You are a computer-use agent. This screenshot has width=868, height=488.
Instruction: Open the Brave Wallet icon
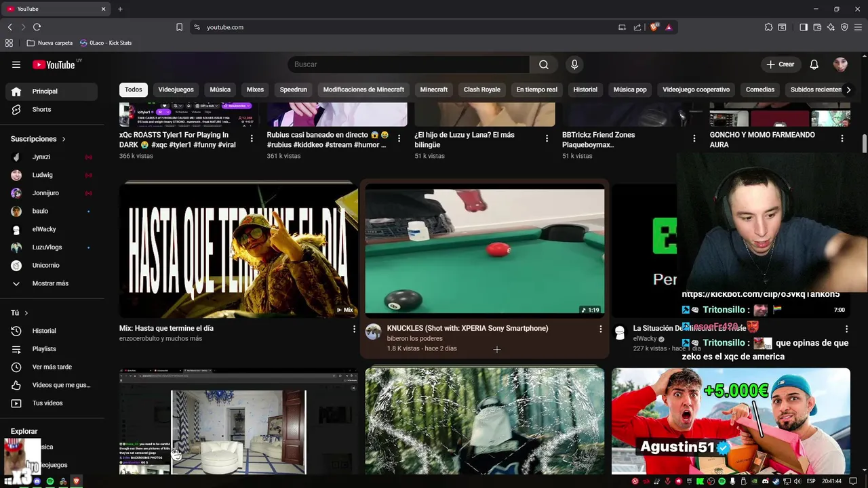coord(817,27)
